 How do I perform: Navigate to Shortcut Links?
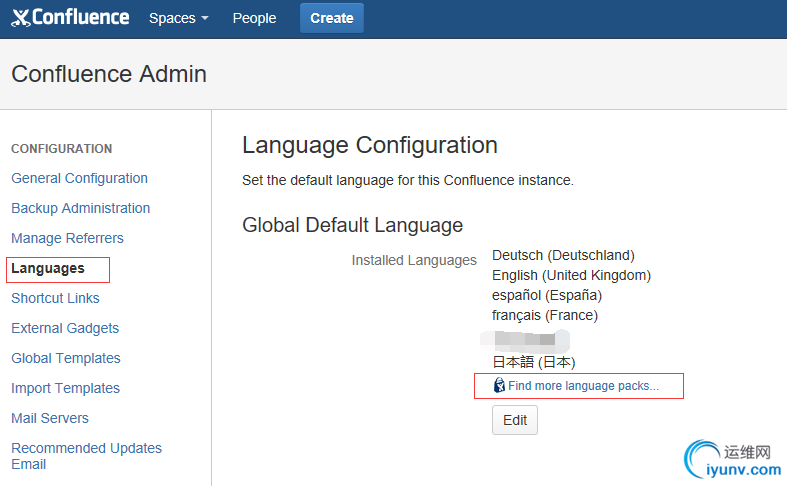click(x=55, y=298)
